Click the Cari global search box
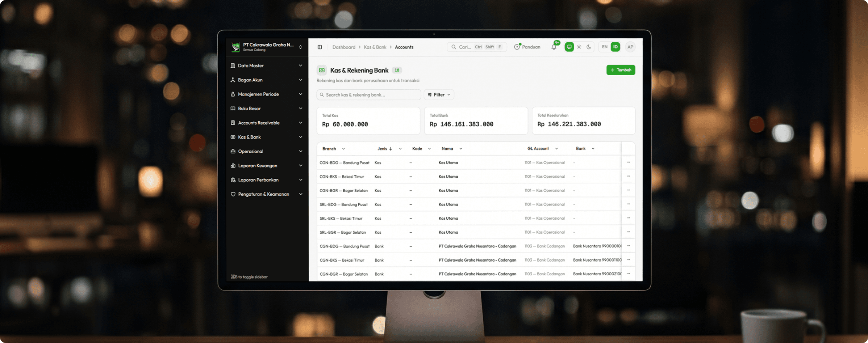Screen dimensions: 868x343 point(477,47)
